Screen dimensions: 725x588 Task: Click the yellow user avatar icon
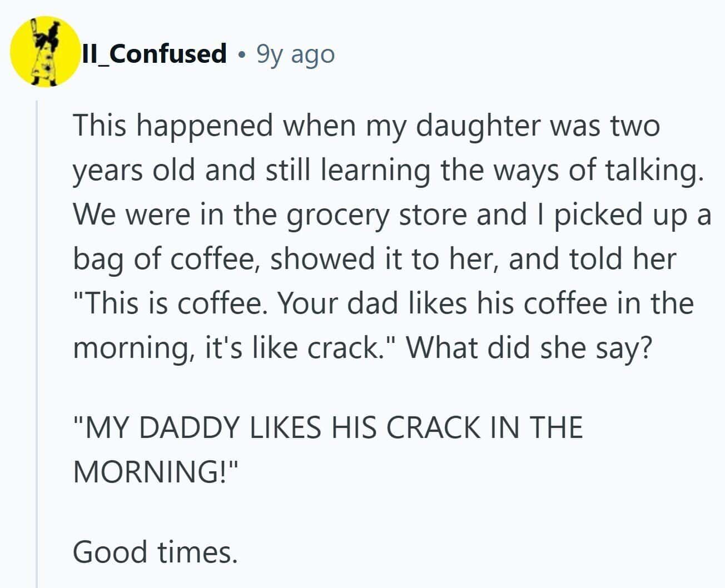click(x=46, y=52)
